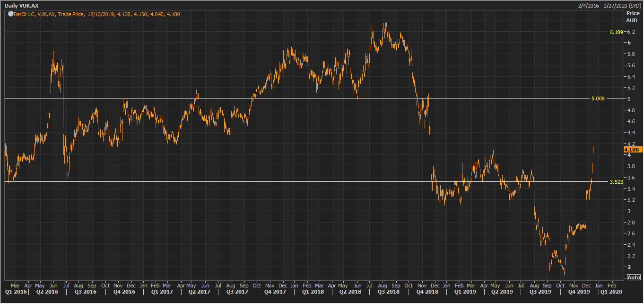Viewport: 644px width, 304px height.
Task: Click the Price AUD axis header
Action: pos(632,17)
